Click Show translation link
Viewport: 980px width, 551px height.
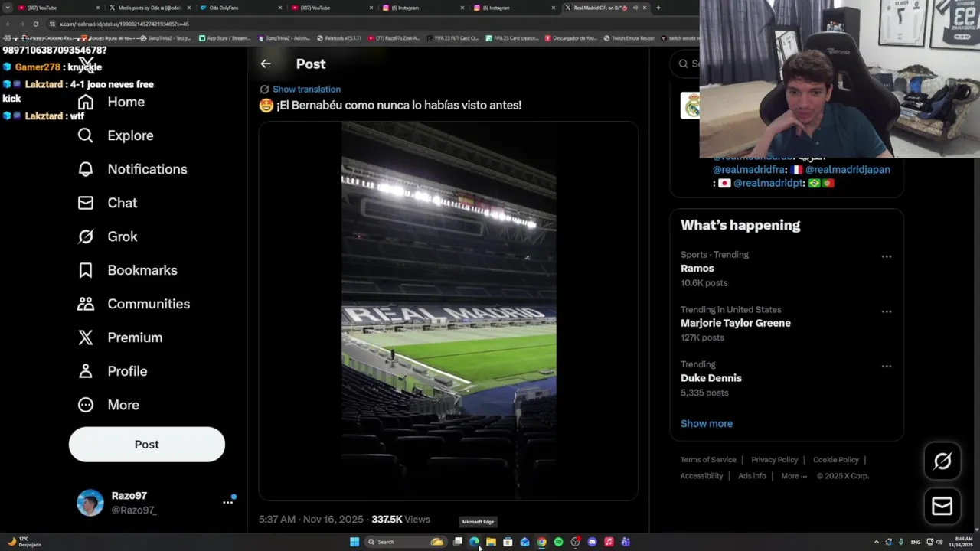point(306,90)
